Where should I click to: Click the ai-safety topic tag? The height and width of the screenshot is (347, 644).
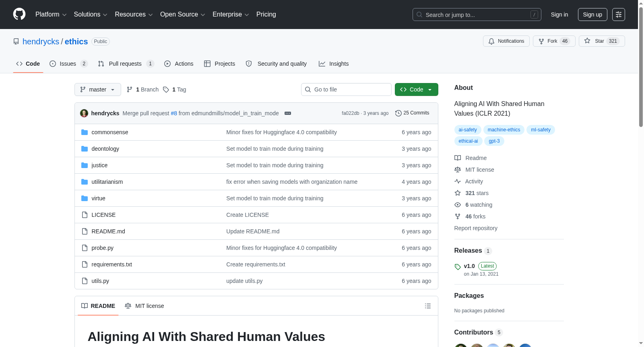pyautogui.click(x=468, y=130)
